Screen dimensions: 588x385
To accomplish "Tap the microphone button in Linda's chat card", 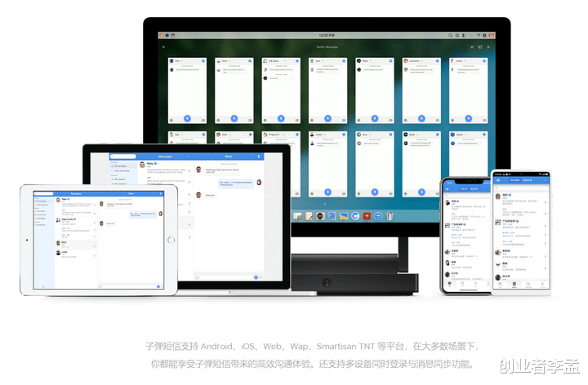I will [469, 119].
